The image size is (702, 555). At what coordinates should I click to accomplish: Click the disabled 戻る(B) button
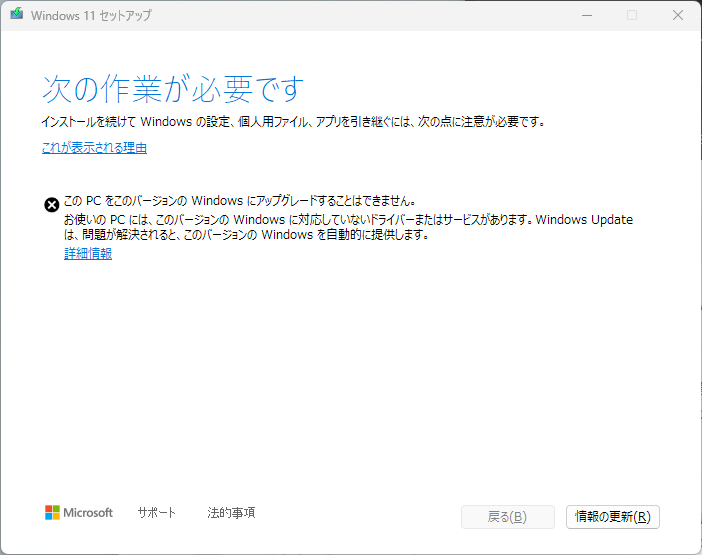pyautogui.click(x=508, y=517)
